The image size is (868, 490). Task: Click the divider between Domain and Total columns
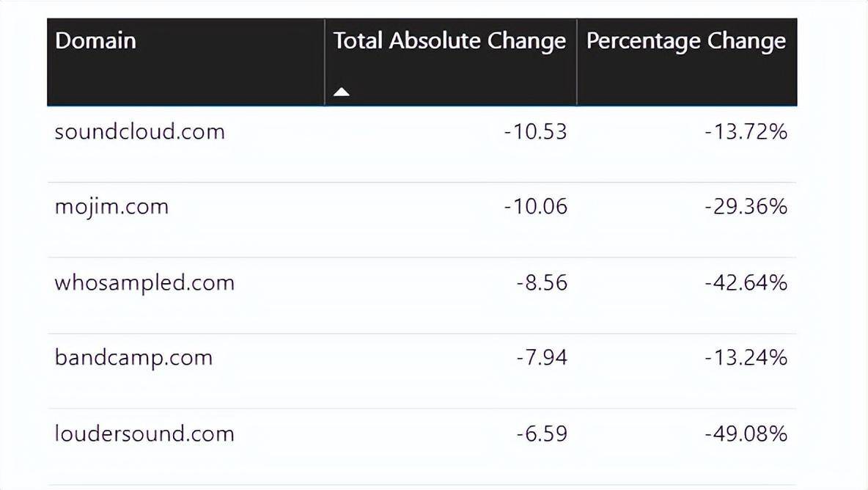click(325, 62)
